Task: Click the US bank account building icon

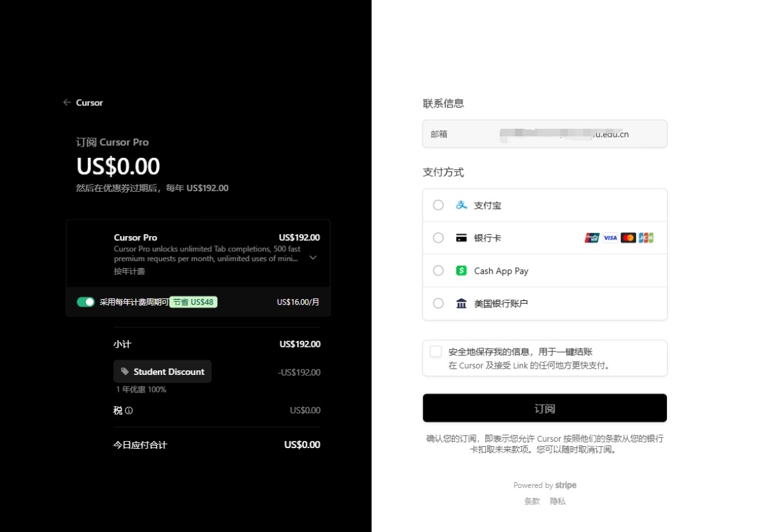Action: pyautogui.click(x=461, y=304)
